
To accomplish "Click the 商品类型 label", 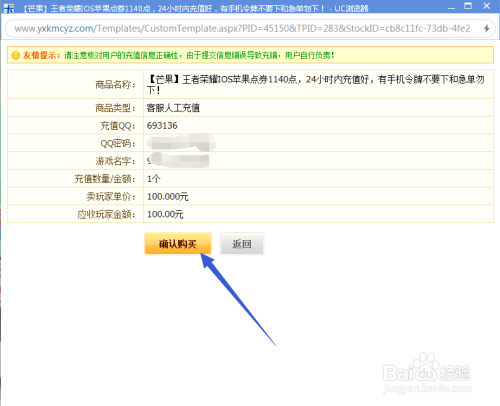I will pos(115,108).
